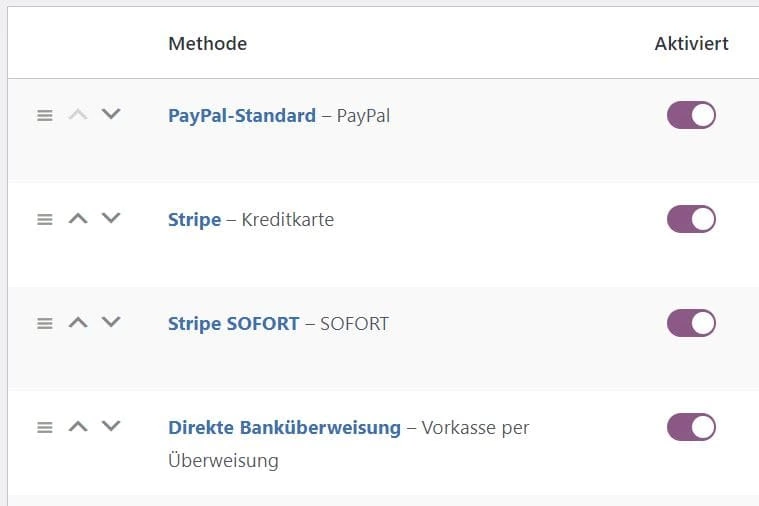Open the Stripe payment method link

[194, 220]
